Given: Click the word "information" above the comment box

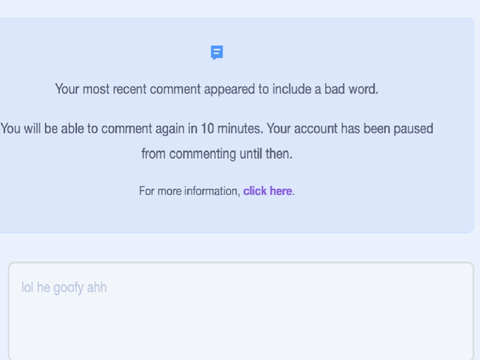Looking at the screenshot, I should click(212, 191).
